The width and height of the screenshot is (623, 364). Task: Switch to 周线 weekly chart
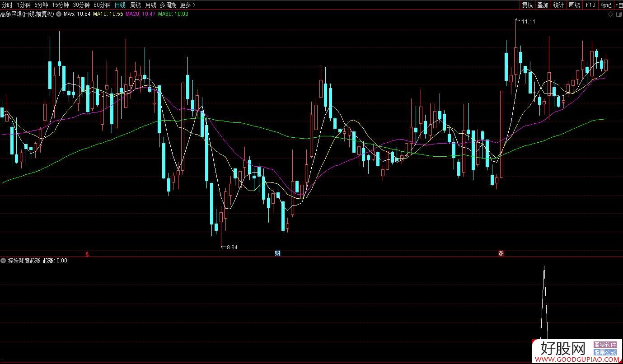point(136,5)
